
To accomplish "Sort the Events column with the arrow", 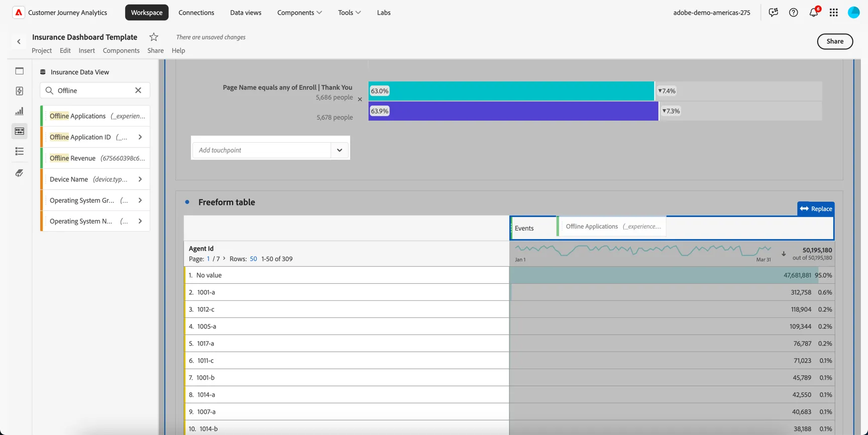I will (784, 254).
